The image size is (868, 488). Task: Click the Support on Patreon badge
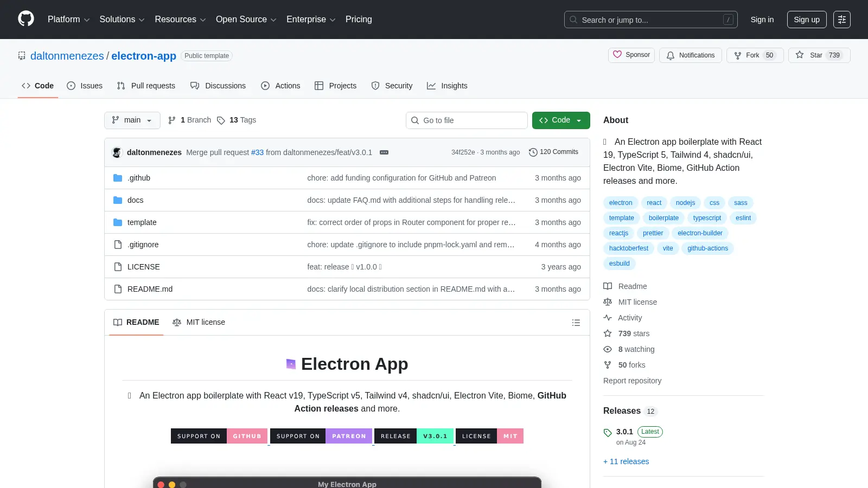[x=321, y=436]
